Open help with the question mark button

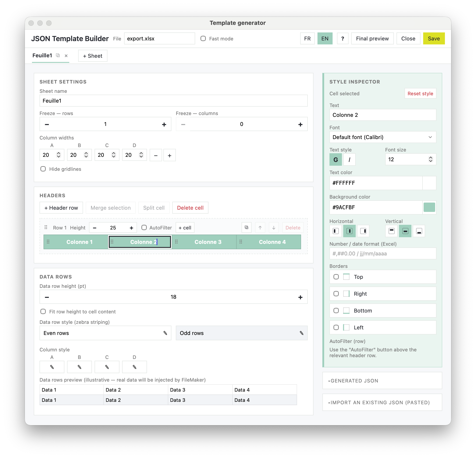click(x=343, y=39)
